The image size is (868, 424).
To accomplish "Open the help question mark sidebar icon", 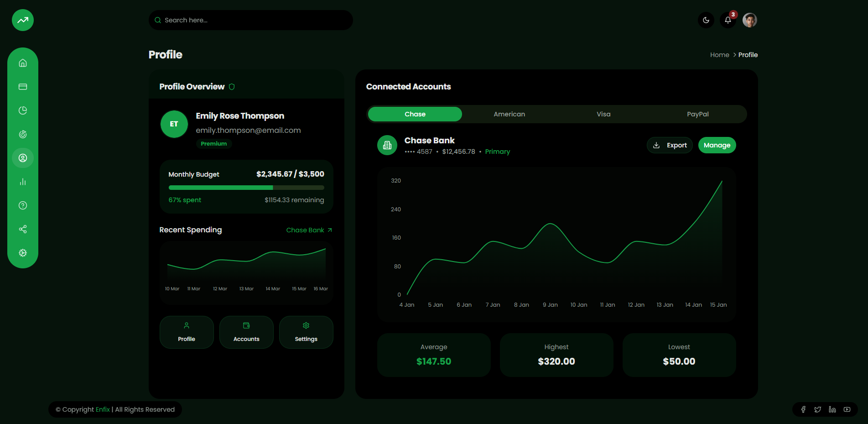I will click(x=23, y=205).
